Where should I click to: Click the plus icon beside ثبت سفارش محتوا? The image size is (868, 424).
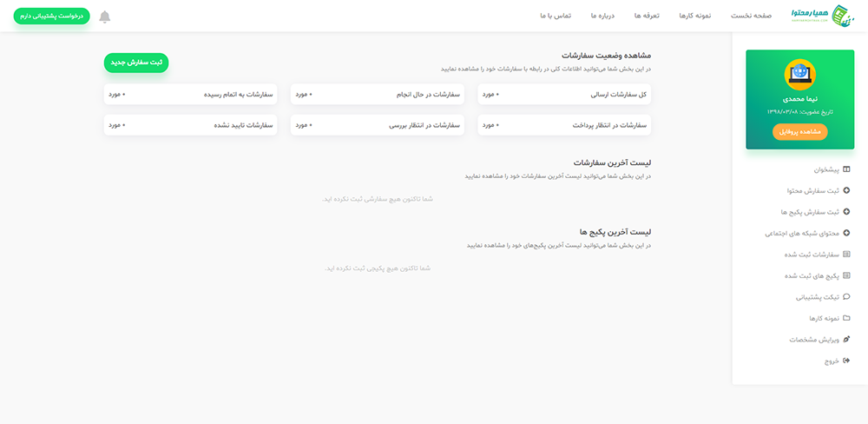(x=845, y=190)
